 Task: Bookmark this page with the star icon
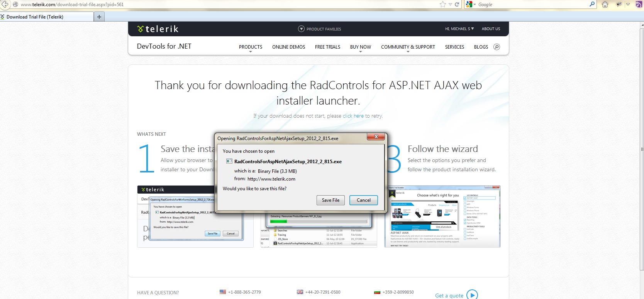tap(442, 5)
